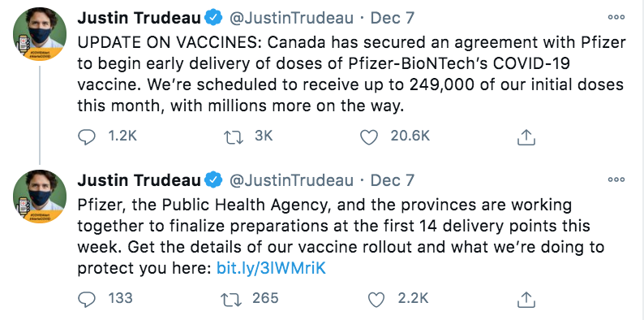The width and height of the screenshot is (644, 320).
Task: Click the Dec 7 timestamp on second tweet
Action: tap(393, 179)
